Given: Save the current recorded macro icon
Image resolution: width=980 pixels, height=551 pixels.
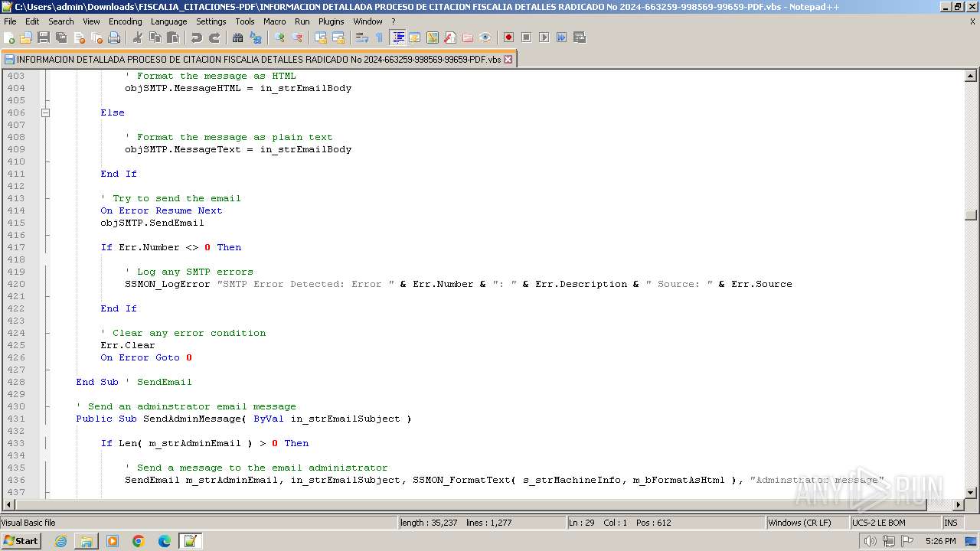Looking at the screenshot, I should click(x=580, y=37).
